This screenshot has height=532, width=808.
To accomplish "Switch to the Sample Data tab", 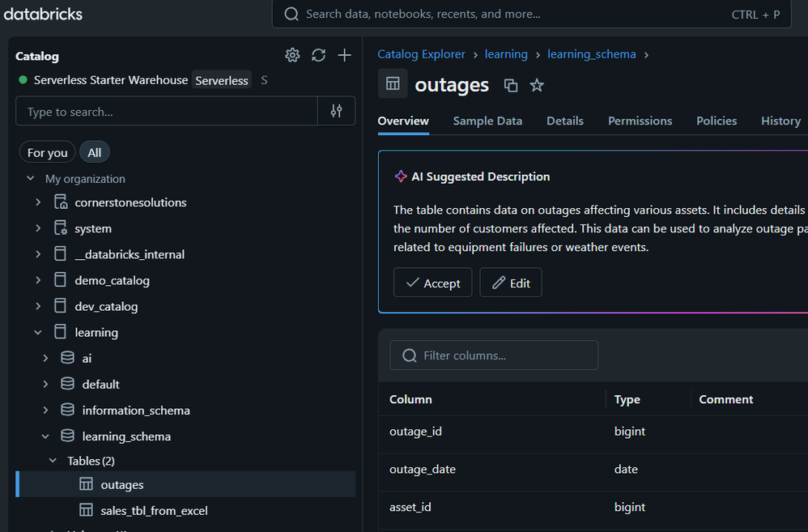I will point(487,121).
